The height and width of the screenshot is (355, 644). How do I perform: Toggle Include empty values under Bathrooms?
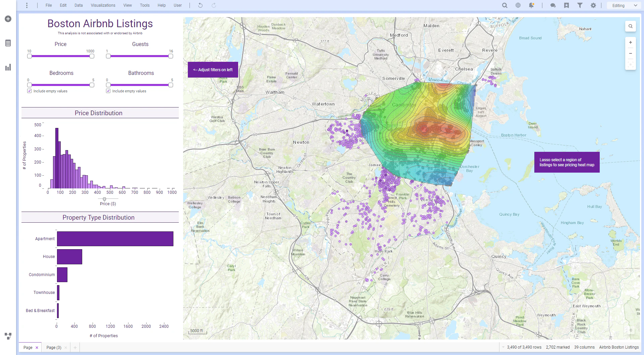tap(108, 91)
